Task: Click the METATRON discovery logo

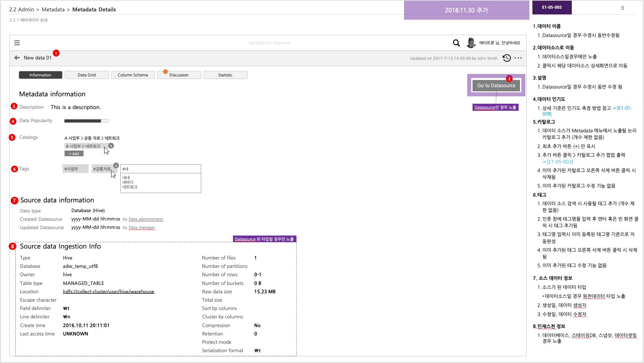Action: click(x=269, y=43)
